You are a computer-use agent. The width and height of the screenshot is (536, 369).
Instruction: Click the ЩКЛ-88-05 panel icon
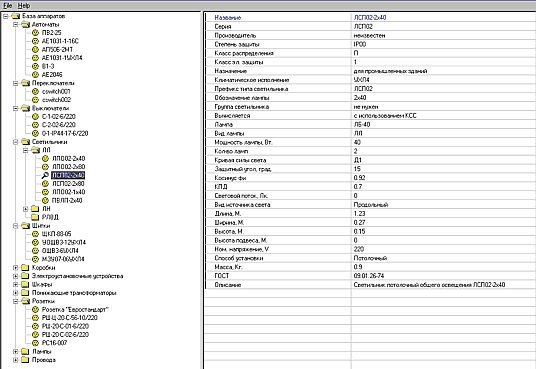coord(35,234)
